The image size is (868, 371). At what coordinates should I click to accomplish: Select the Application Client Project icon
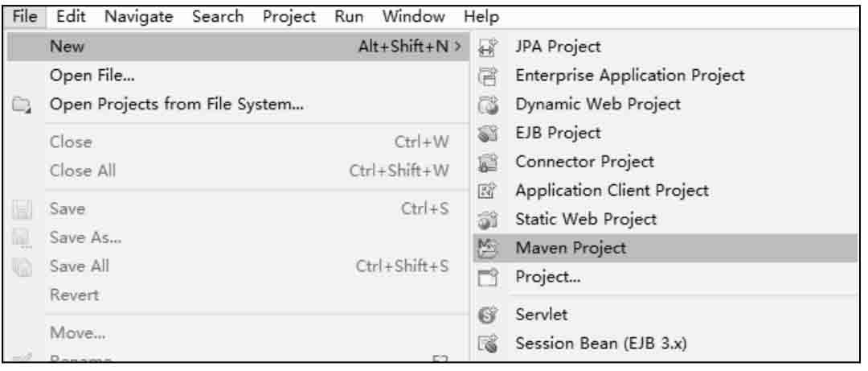[x=489, y=191]
